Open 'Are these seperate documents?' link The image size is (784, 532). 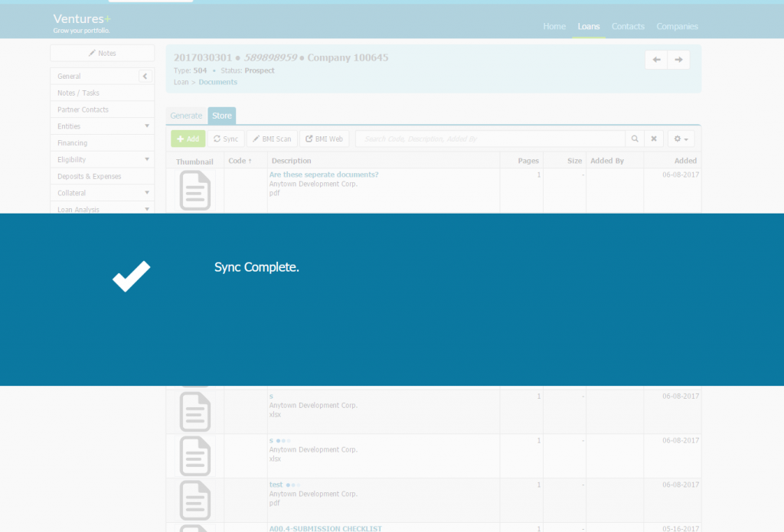pyautogui.click(x=324, y=175)
